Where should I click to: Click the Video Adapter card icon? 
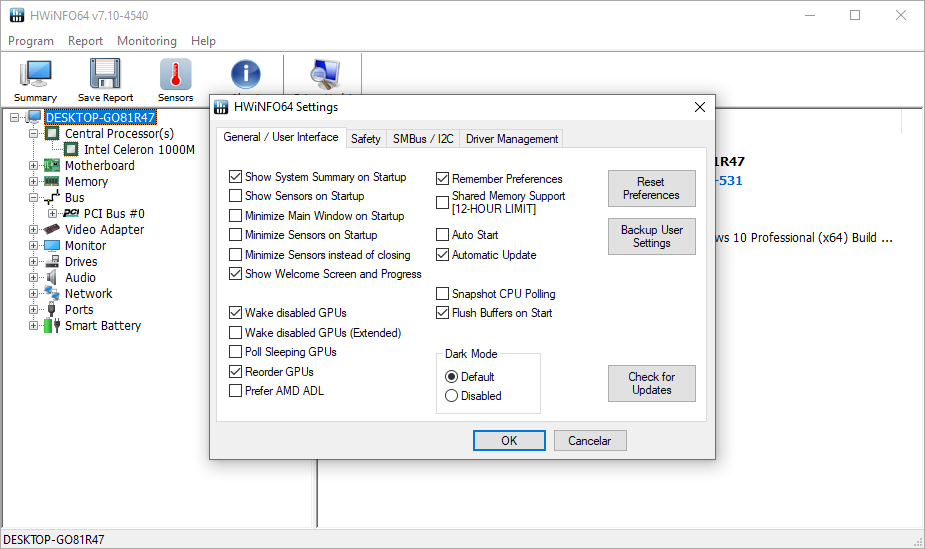click(x=52, y=229)
